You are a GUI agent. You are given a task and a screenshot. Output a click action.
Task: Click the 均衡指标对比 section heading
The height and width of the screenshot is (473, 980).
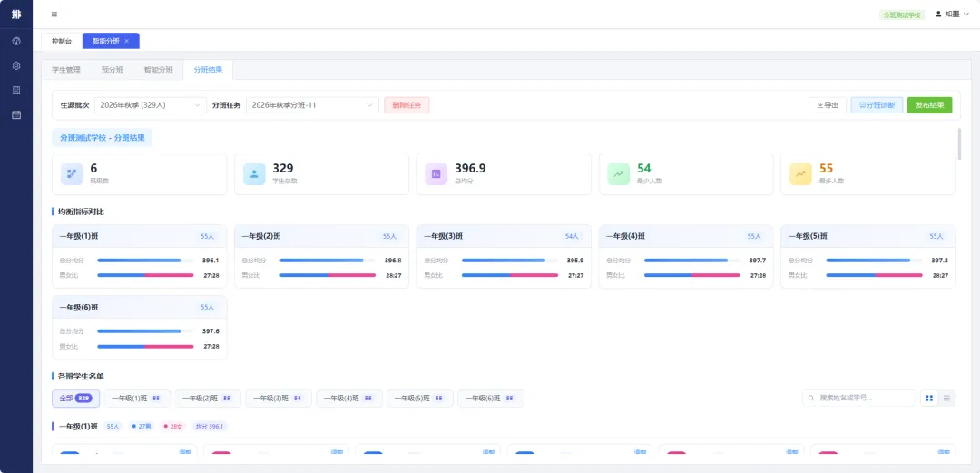tap(82, 212)
